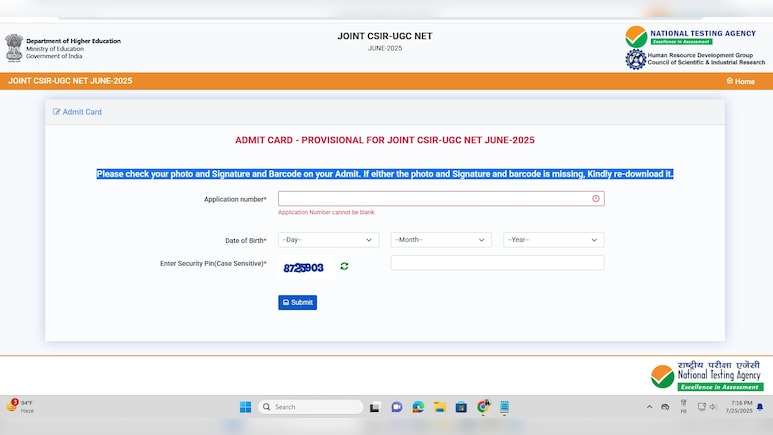Click the error icon in Application number field

click(596, 198)
